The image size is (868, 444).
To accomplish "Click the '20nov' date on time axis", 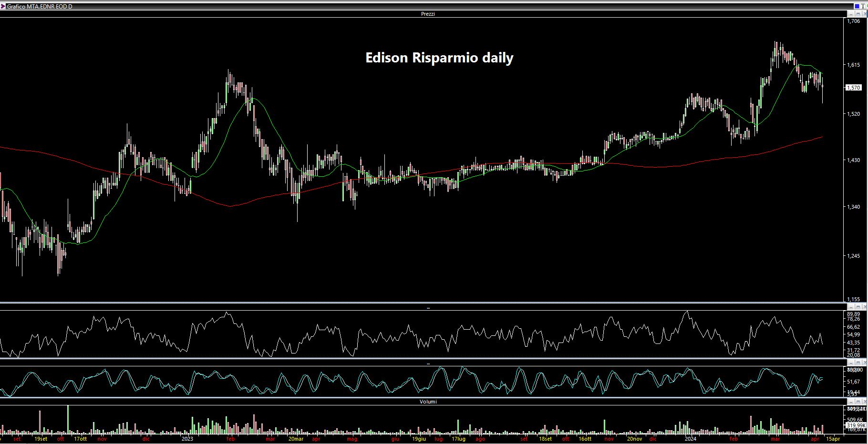I will (x=634, y=439).
